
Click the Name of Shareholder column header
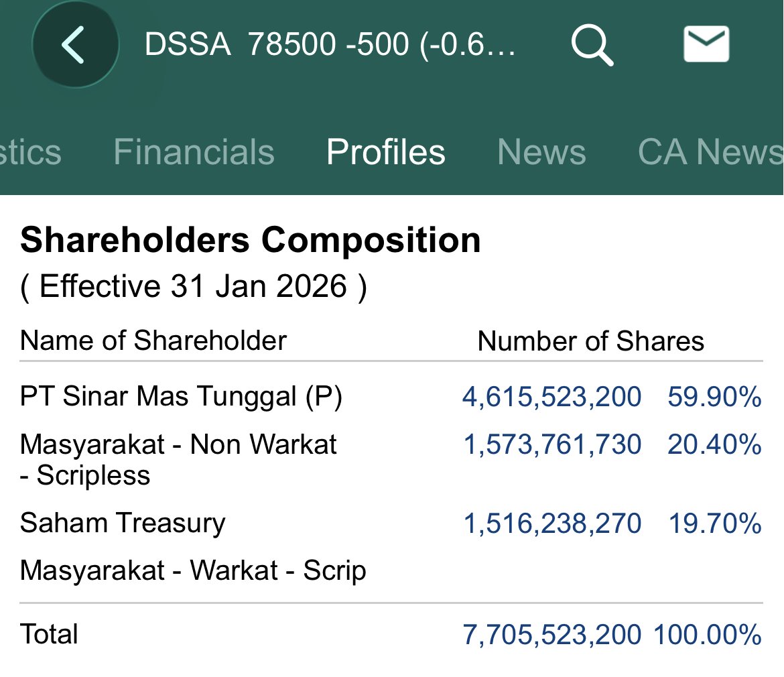pyautogui.click(x=153, y=341)
